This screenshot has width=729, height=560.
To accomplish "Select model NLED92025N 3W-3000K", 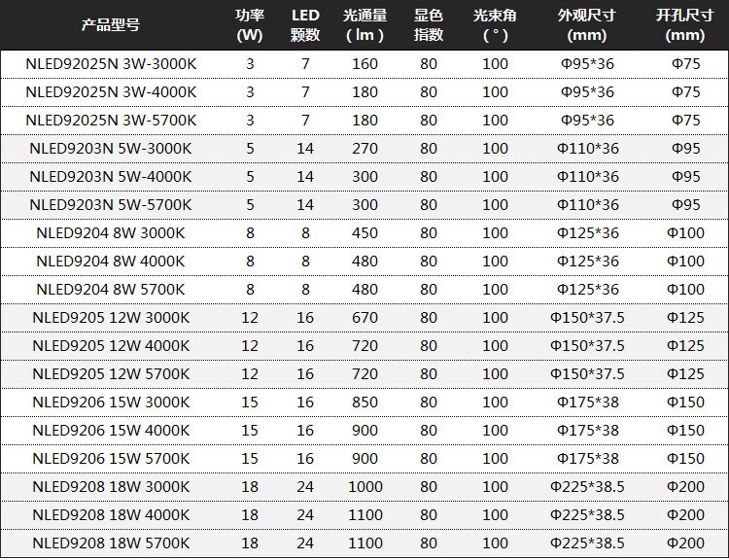I will click(x=111, y=64).
